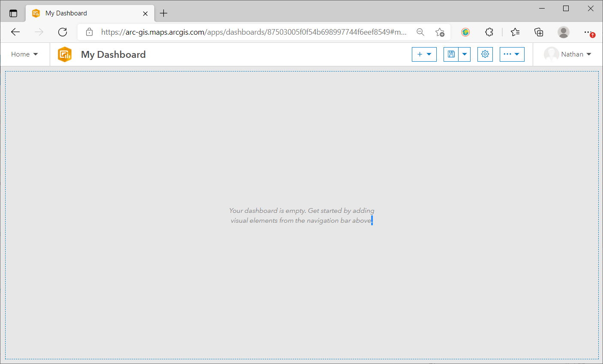Image resolution: width=603 pixels, height=364 pixels.
Task: Click the browser extensions puzzle icon
Action: point(489,32)
